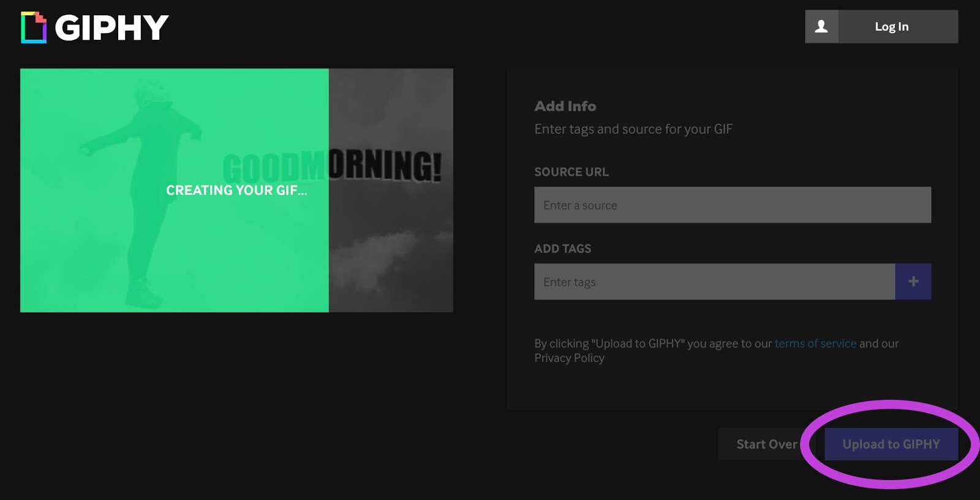The image size is (980, 500).
Task: Click the GIF preview thumbnail
Action: click(236, 191)
